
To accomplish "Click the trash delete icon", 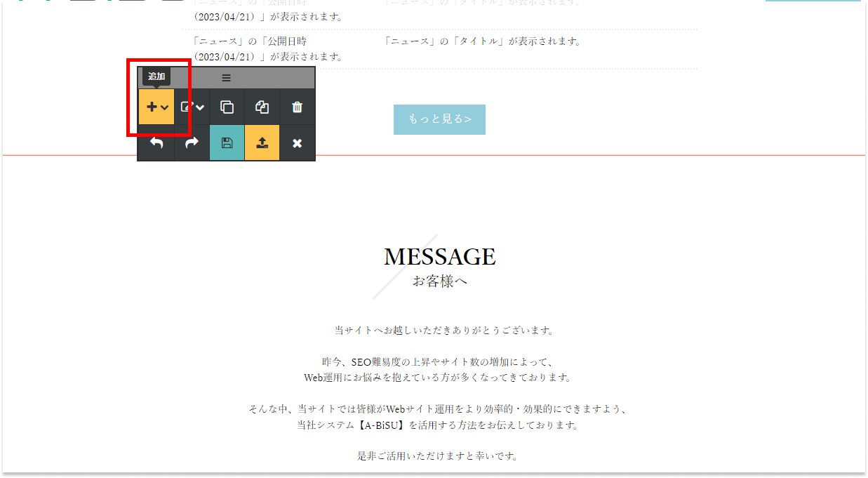I will pyautogui.click(x=297, y=107).
